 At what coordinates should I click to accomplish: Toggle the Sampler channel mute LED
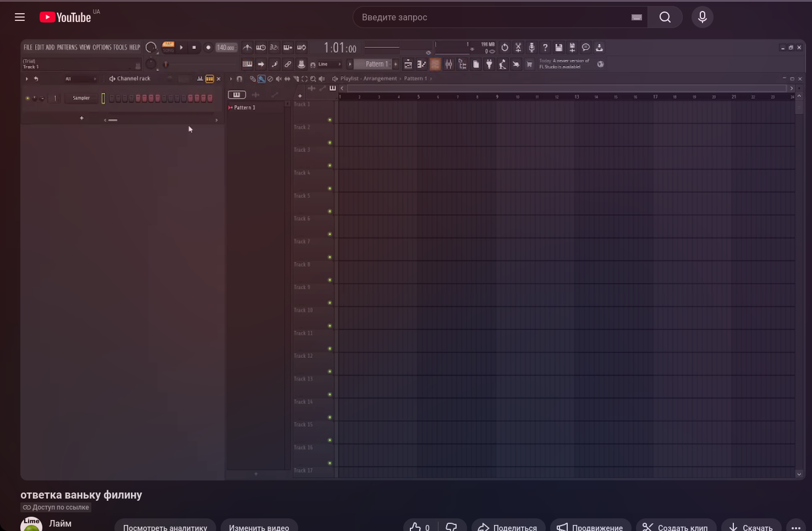pos(28,98)
